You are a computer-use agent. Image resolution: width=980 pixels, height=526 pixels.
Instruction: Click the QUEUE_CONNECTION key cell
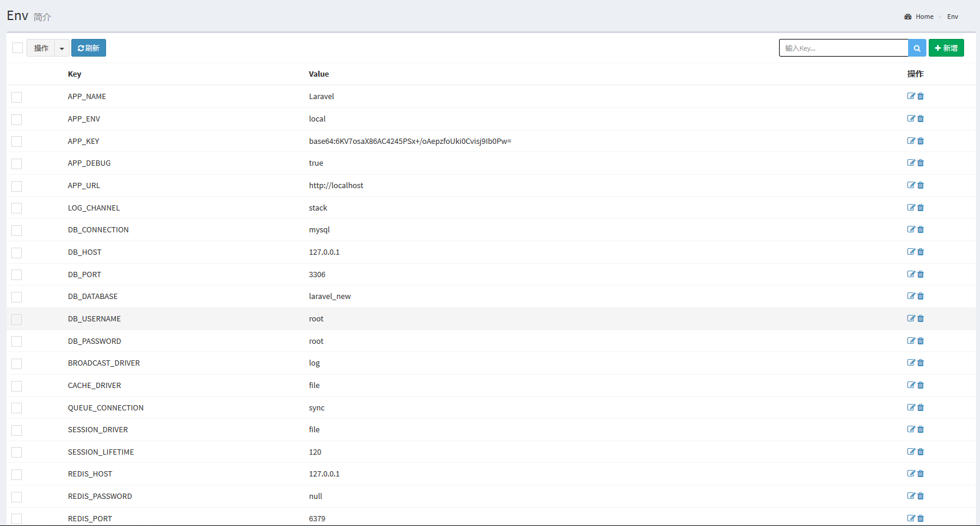pos(105,407)
